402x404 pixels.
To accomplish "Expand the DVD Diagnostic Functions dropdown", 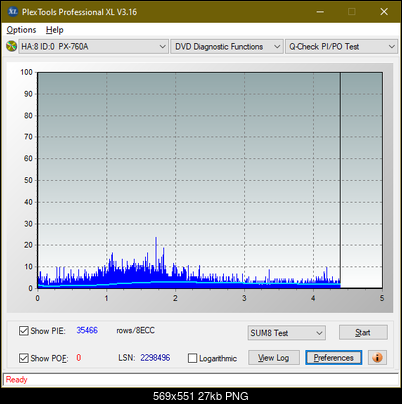I will tap(227, 47).
